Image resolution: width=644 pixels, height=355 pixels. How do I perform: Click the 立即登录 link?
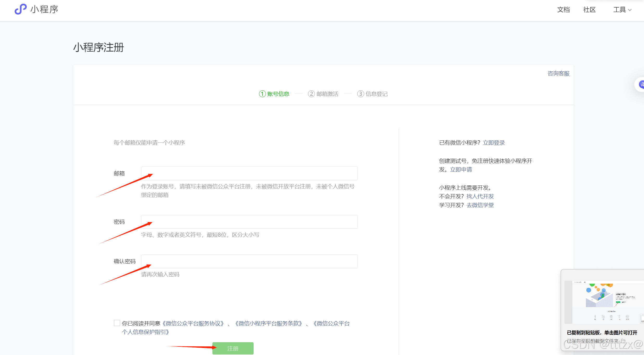coord(494,143)
